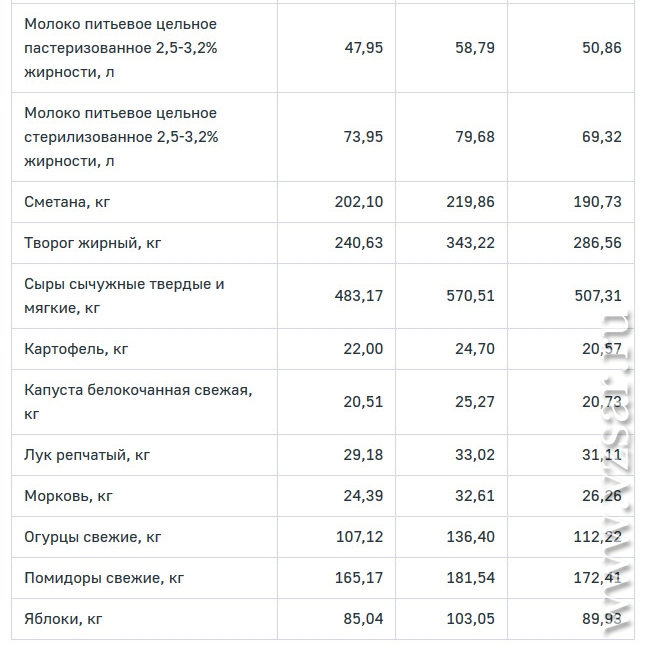
Task: Select value 343,22 for Творог жирный
Action: (470, 243)
